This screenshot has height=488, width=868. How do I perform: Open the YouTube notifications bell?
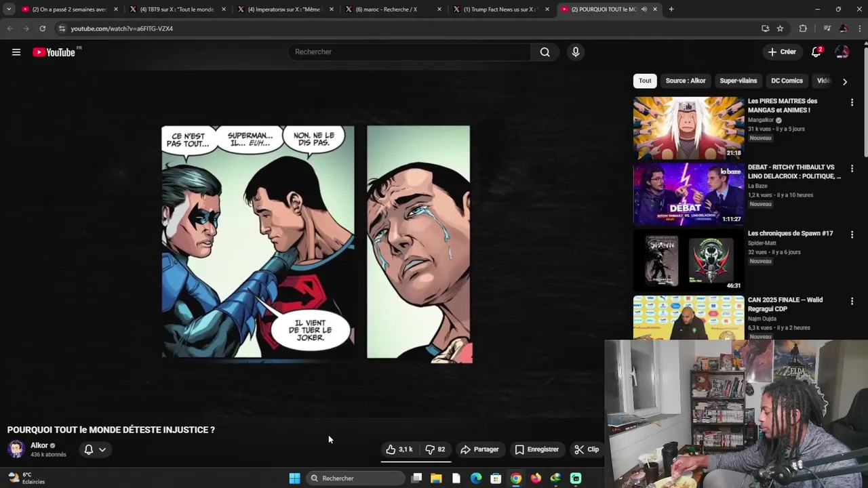pos(816,52)
